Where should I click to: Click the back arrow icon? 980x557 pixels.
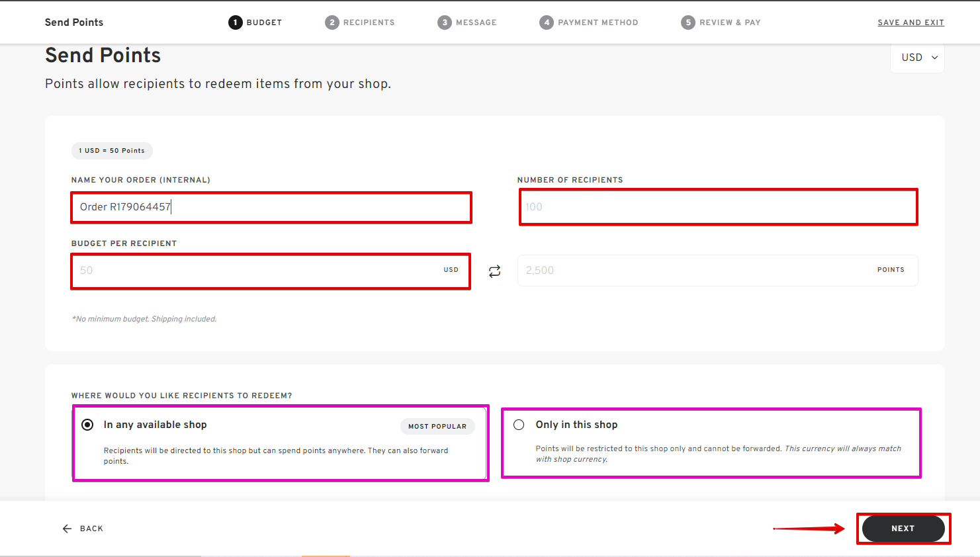[66, 528]
